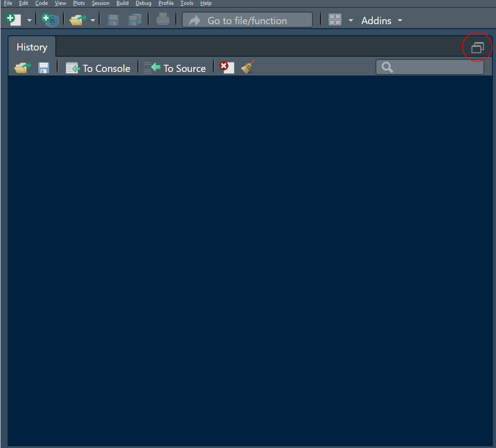This screenshot has height=448, width=496.
Task: Send history entry To Console
Action: [98, 68]
